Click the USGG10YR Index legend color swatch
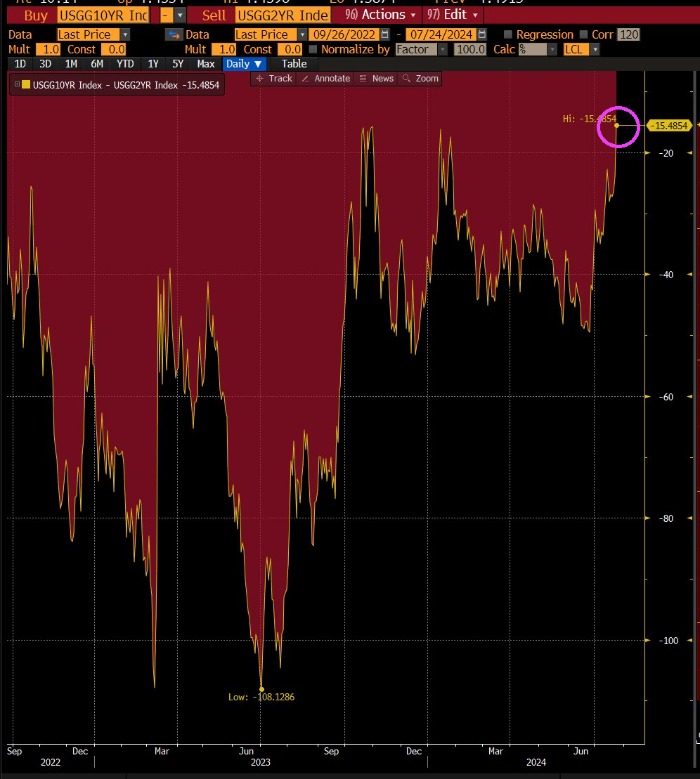 pos(25,84)
